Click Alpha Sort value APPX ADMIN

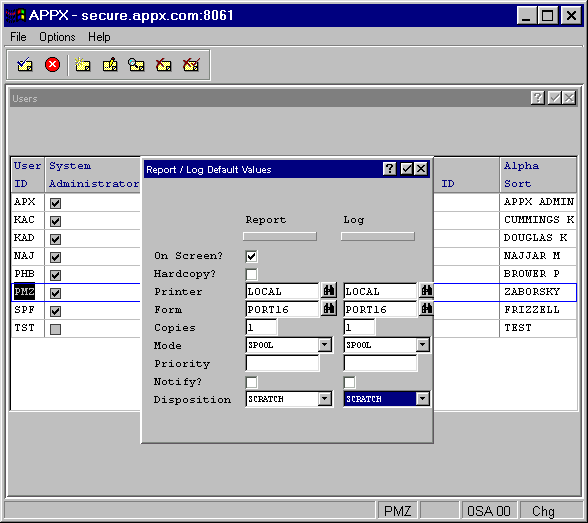click(538, 202)
